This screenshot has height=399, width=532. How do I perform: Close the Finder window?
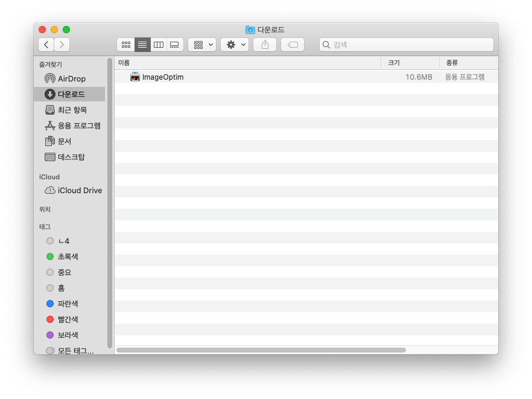42,30
